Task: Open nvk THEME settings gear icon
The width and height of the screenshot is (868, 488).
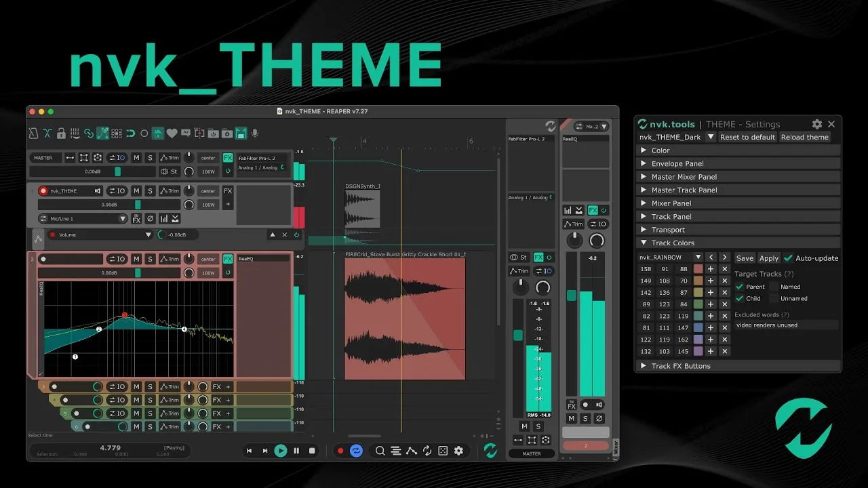Action: click(x=817, y=124)
